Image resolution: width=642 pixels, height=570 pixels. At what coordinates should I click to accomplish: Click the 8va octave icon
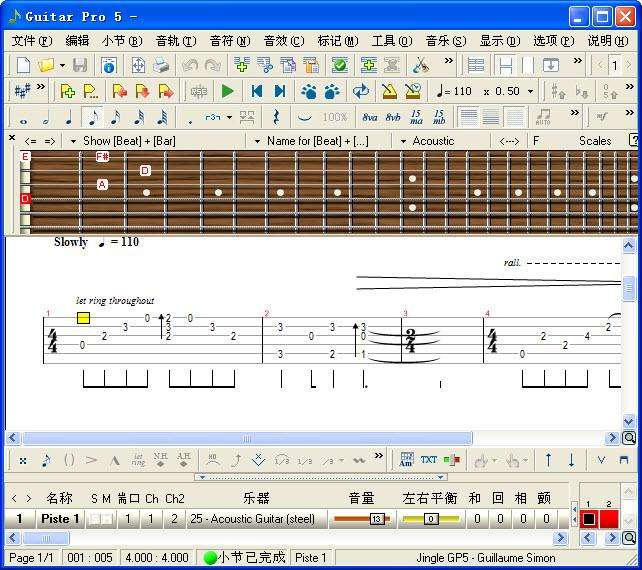[x=368, y=117]
